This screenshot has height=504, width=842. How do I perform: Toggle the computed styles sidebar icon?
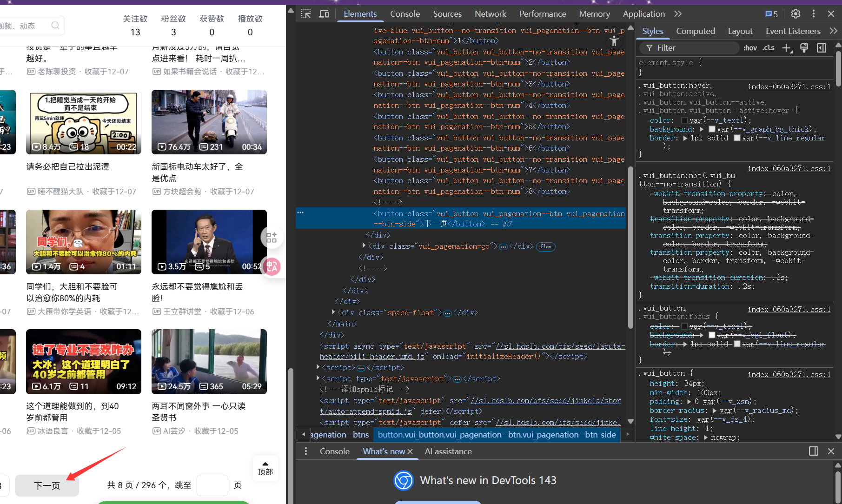pos(822,48)
